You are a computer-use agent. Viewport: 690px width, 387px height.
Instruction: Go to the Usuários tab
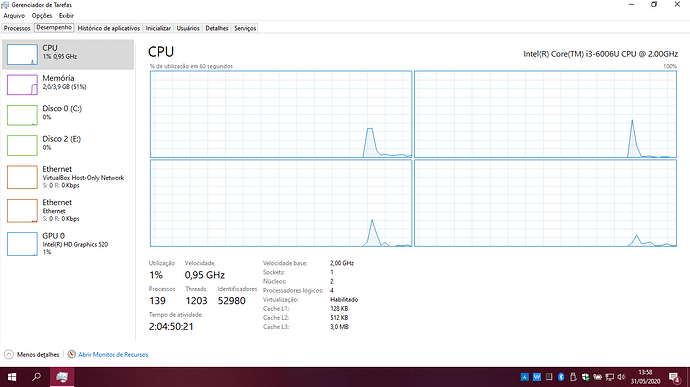pyautogui.click(x=188, y=28)
